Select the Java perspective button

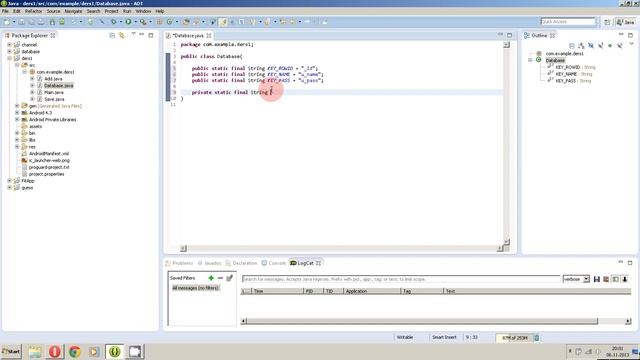click(x=626, y=22)
